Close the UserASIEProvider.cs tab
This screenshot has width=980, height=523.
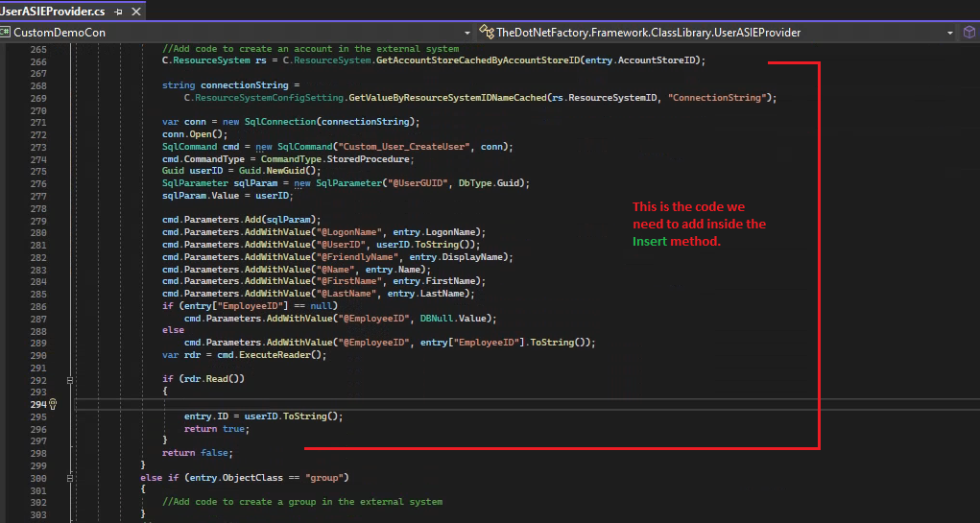(135, 12)
